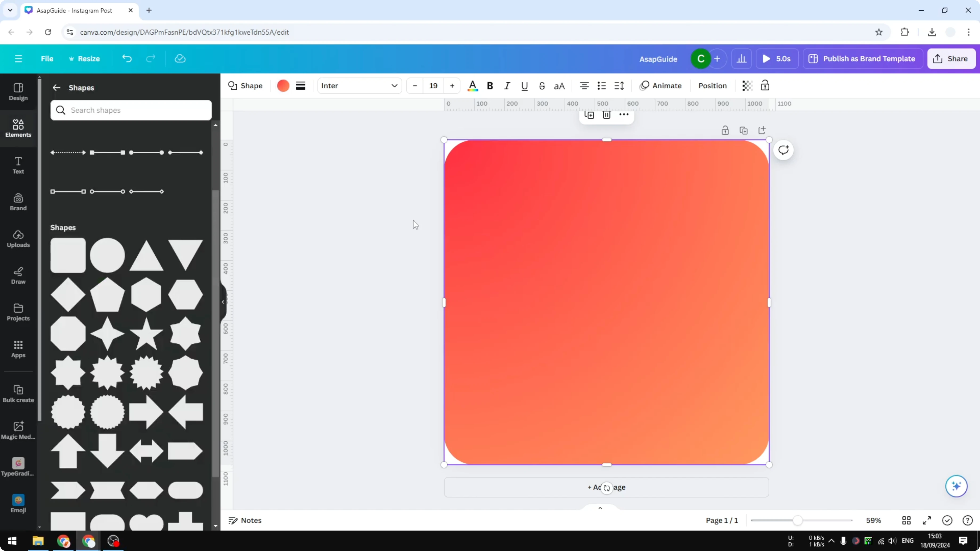This screenshot has height=551, width=980.
Task: Switch text alignment
Action: (584, 85)
